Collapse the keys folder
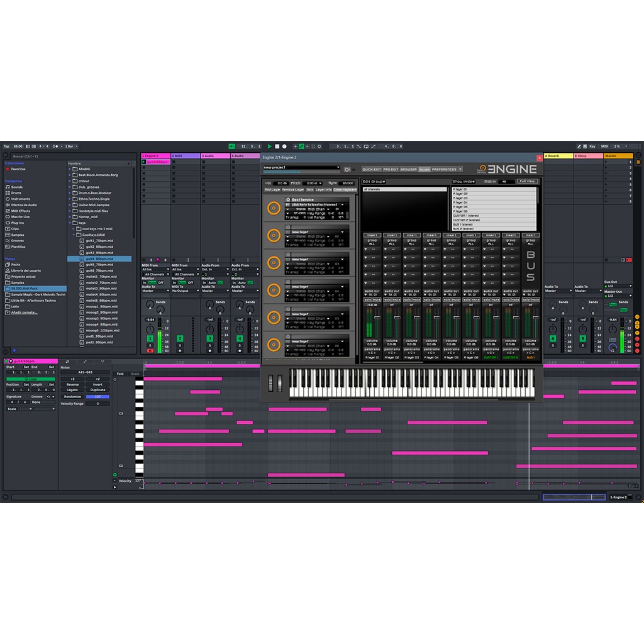644x644 pixels. coord(69,223)
